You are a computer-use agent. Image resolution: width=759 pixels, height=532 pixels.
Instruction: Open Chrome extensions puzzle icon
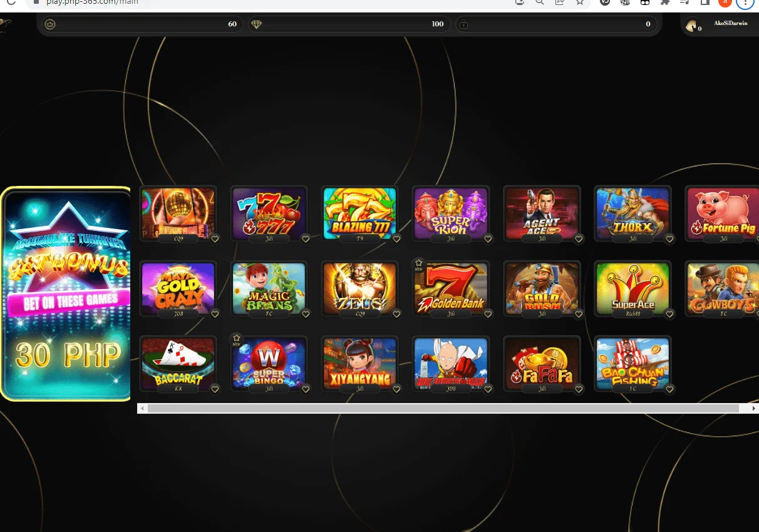tap(664, 3)
